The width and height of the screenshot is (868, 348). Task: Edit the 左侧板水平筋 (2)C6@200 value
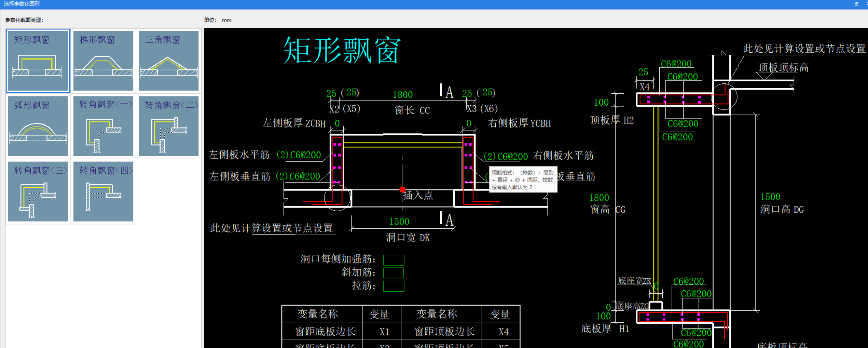(299, 155)
